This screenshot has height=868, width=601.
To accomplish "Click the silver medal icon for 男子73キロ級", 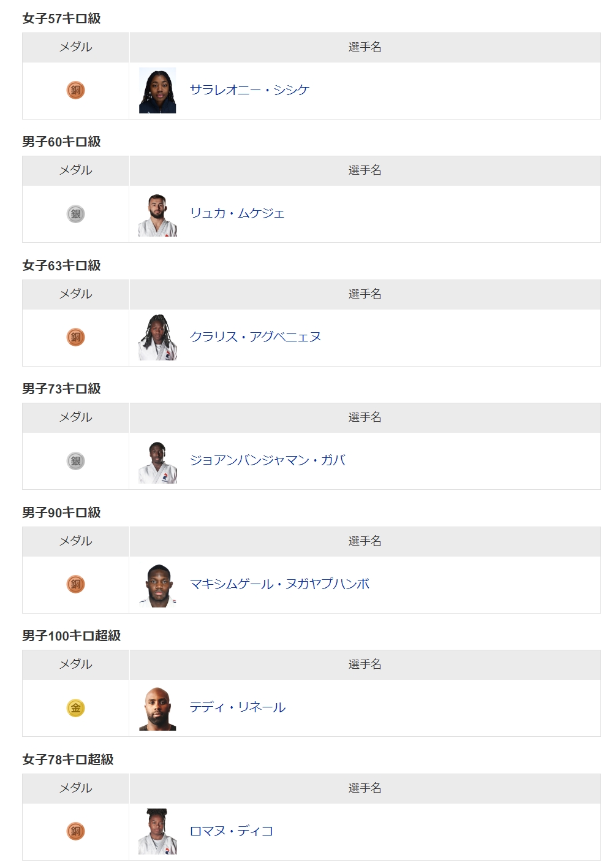I will click(75, 461).
